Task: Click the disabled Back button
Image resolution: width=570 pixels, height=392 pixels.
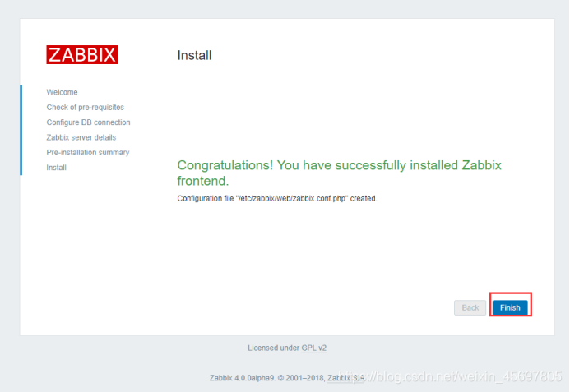Action: coord(470,307)
